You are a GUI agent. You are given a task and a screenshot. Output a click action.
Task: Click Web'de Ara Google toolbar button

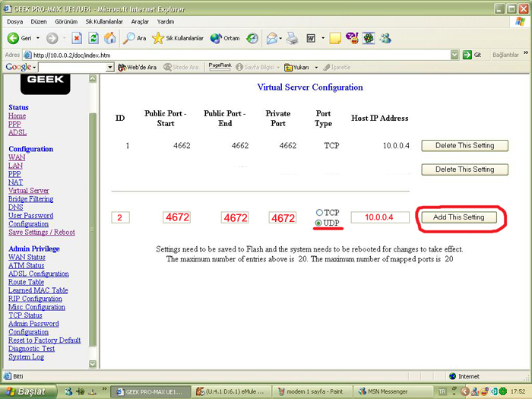(x=137, y=67)
